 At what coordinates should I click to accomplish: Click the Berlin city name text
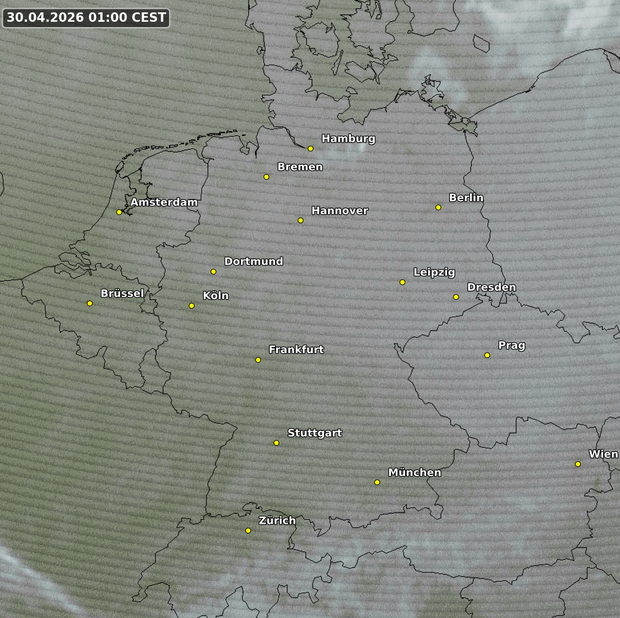click(x=466, y=198)
